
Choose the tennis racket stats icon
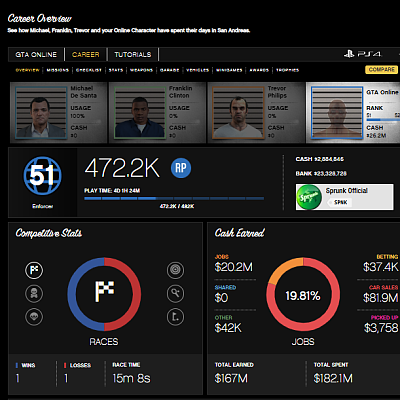(175, 294)
